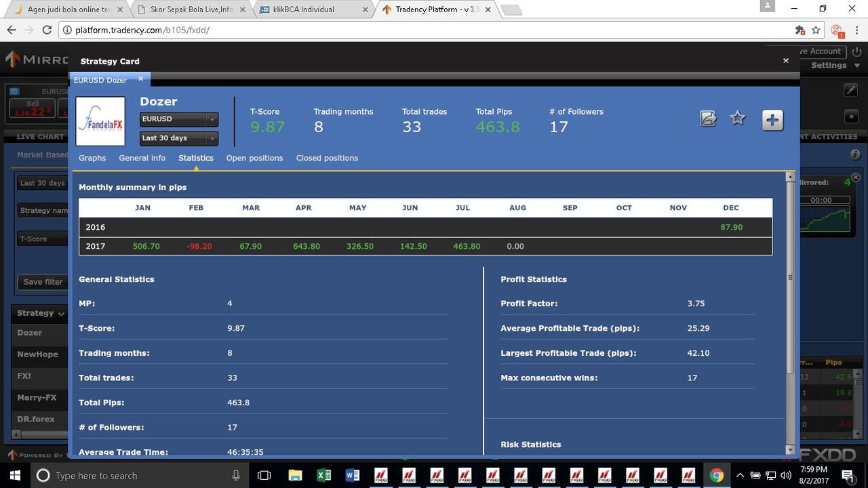Share the Dozer strategy card
This screenshot has height=488, width=868.
[708, 118]
